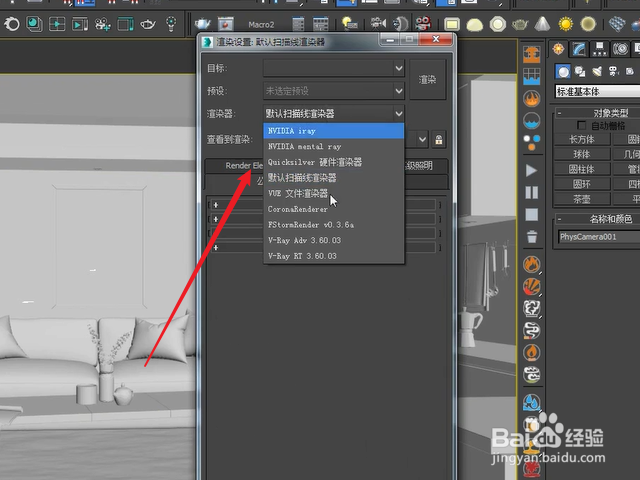Viewport: 640px width, 480px height.
Task: Click the camera with plus icon
Action: pos(102,24)
